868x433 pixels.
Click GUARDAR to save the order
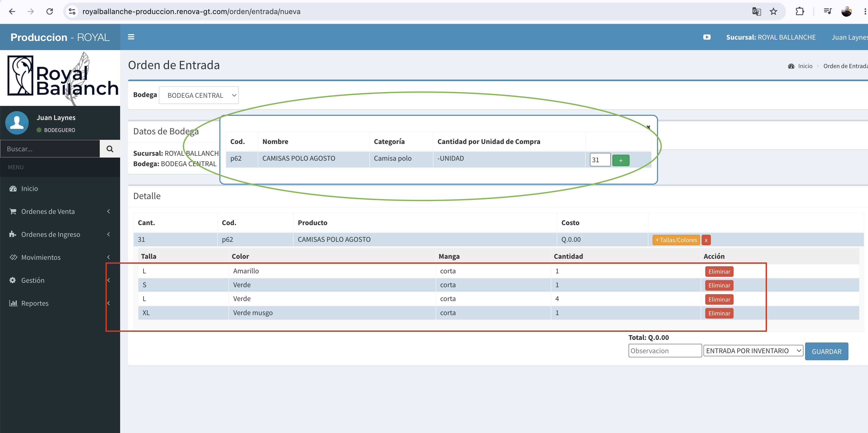tap(826, 351)
